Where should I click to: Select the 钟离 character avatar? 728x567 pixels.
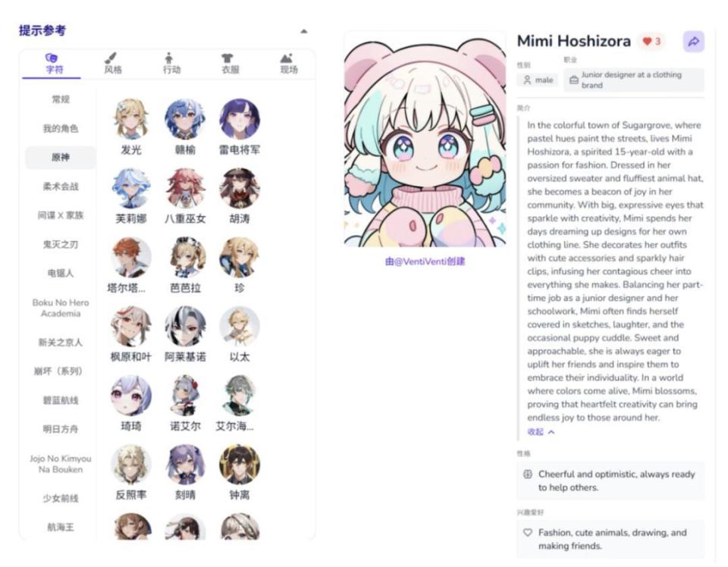pyautogui.click(x=239, y=464)
